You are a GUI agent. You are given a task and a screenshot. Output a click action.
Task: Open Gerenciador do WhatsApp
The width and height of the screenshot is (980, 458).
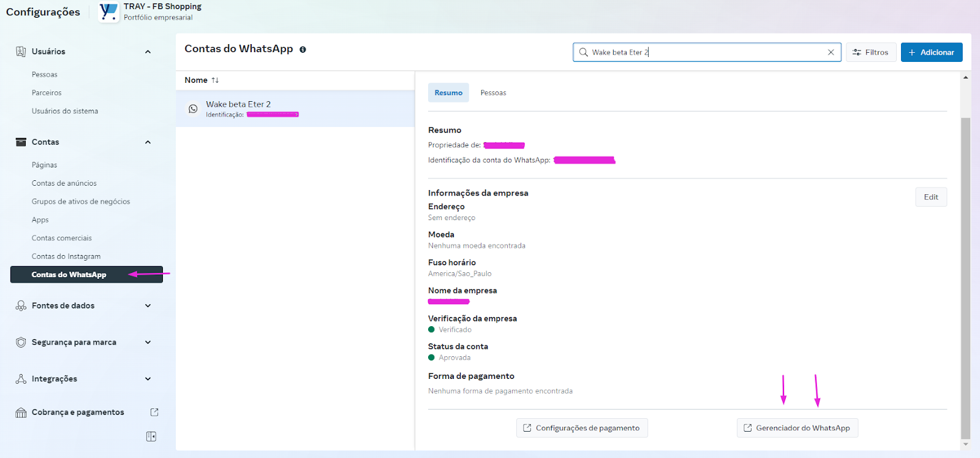797,428
